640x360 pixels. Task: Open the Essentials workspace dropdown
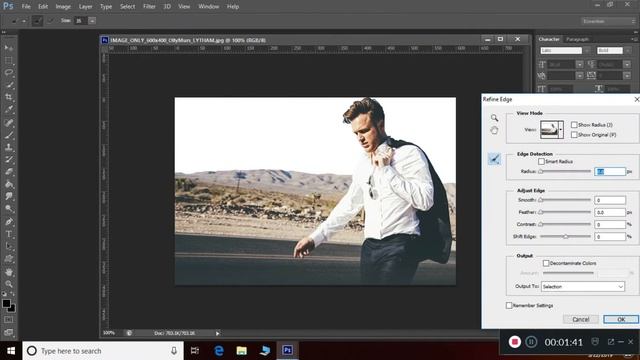608,21
